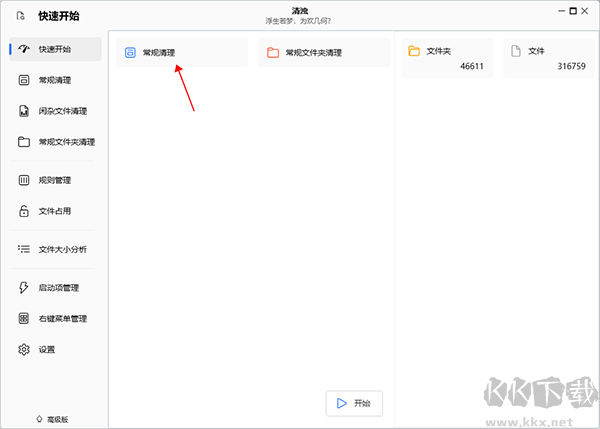Click the 文件 count card showing 316759

[x=548, y=58]
